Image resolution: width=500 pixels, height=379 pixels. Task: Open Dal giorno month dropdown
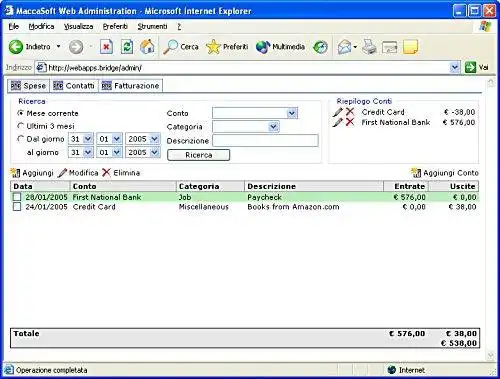pos(110,139)
